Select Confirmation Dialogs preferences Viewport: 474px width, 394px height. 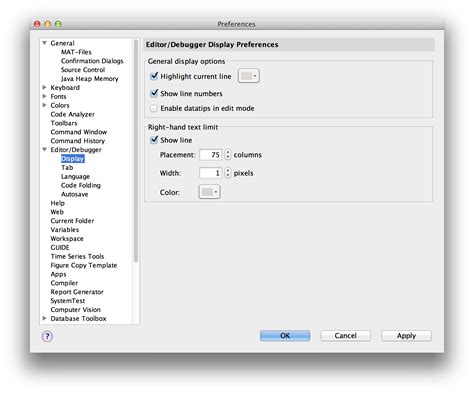click(92, 61)
